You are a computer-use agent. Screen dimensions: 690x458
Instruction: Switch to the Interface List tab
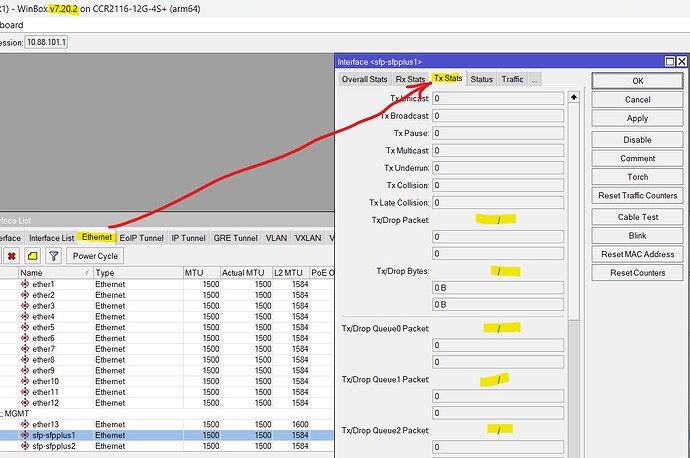(51, 238)
